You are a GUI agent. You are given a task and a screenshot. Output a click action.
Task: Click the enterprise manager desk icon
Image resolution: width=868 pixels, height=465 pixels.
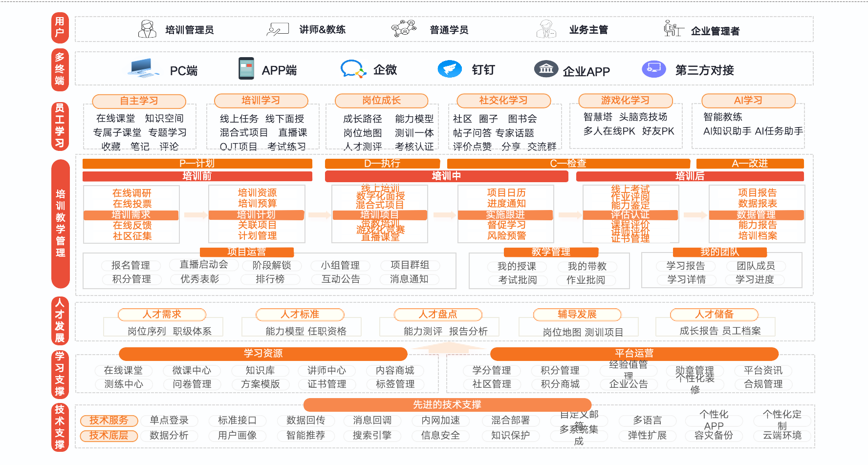click(673, 29)
